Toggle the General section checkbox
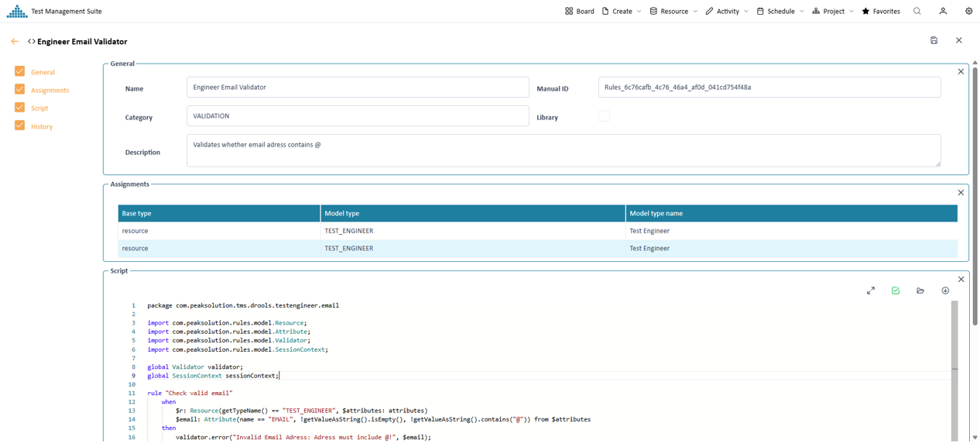Viewport: 980px width, 444px height. point(19,71)
